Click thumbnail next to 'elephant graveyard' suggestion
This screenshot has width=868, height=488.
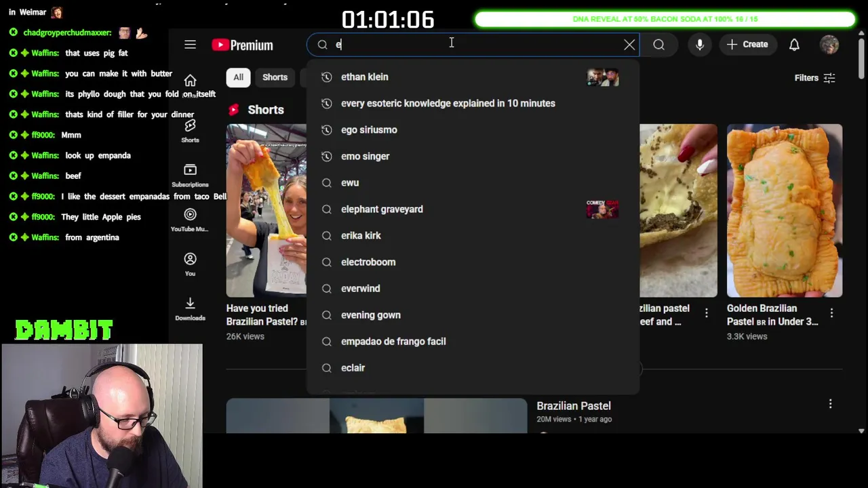pos(602,209)
